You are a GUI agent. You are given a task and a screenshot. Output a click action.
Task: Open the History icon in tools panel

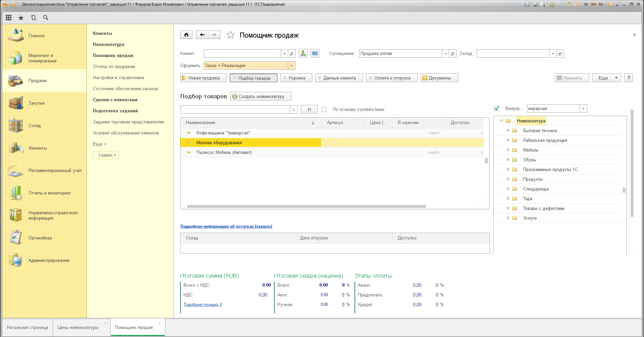[33, 18]
